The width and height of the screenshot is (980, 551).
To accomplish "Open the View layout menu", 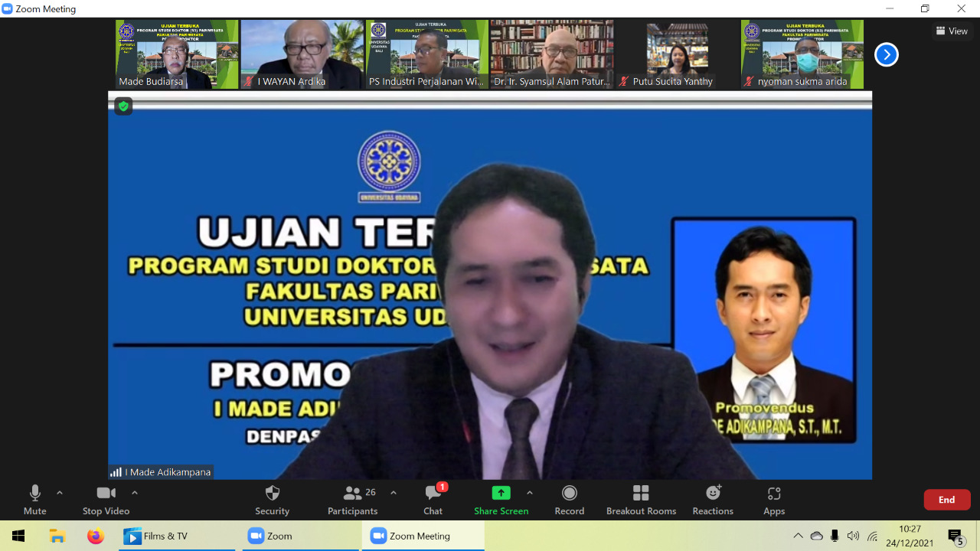I will tap(952, 31).
